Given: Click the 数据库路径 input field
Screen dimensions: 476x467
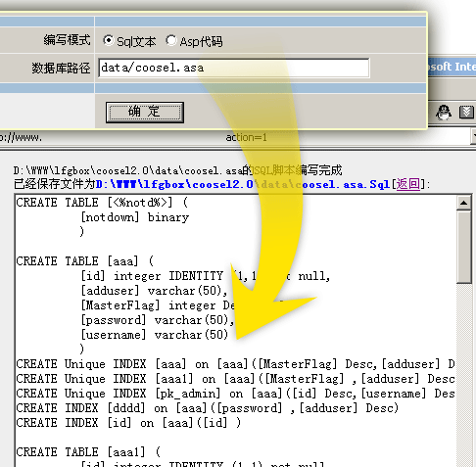Looking at the screenshot, I should [234, 68].
